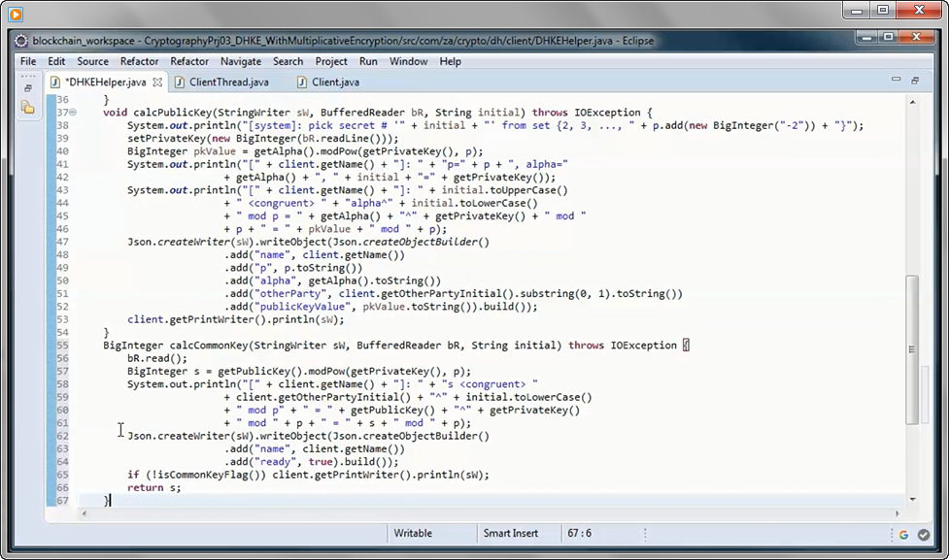Minimize the editor area with the minimize icon
Image resolution: width=949 pixels, height=560 pixels.
click(895, 79)
